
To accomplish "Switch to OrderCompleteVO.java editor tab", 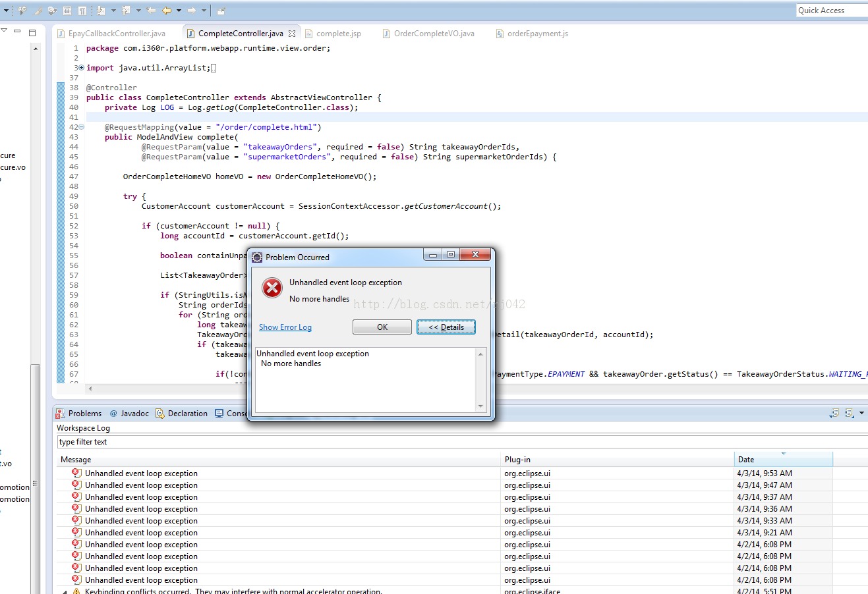I will (428, 34).
